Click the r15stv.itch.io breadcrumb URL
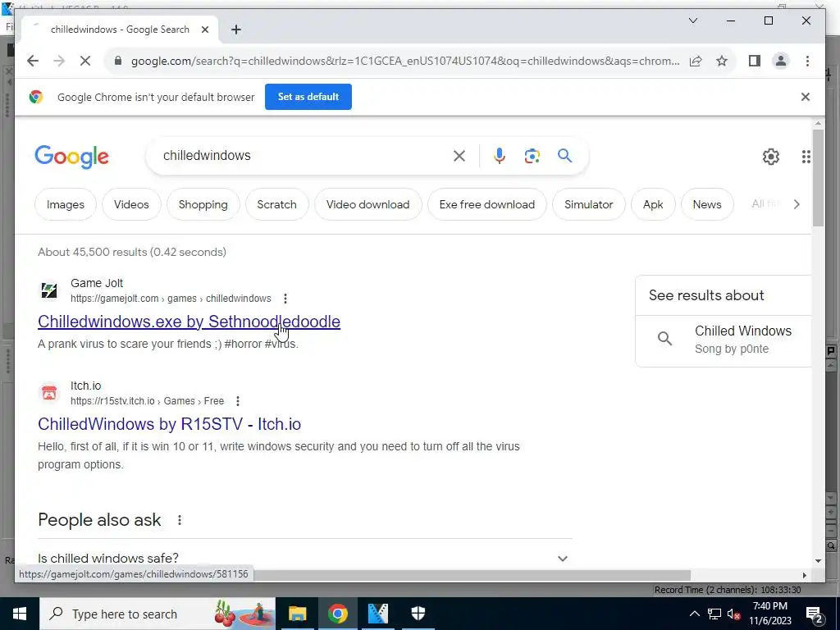The height and width of the screenshot is (630, 840). (x=148, y=400)
